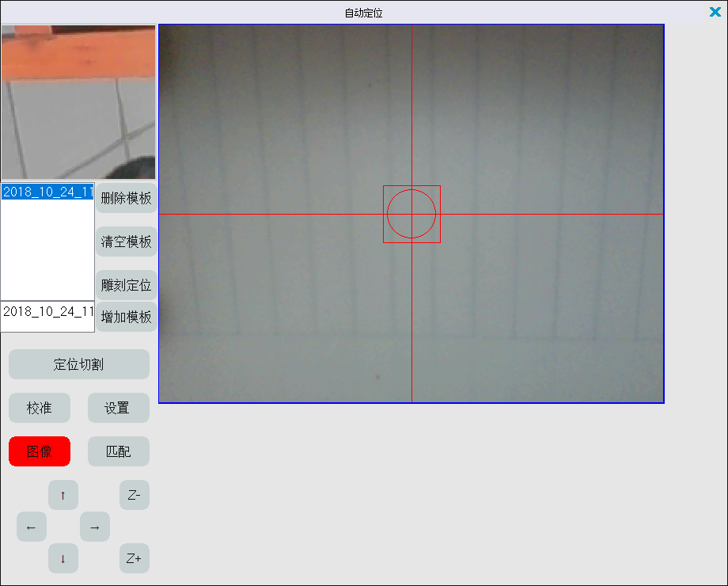Click 增加模板 to add a template
This screenshot has width=728, height=586.
pos(127,317)
